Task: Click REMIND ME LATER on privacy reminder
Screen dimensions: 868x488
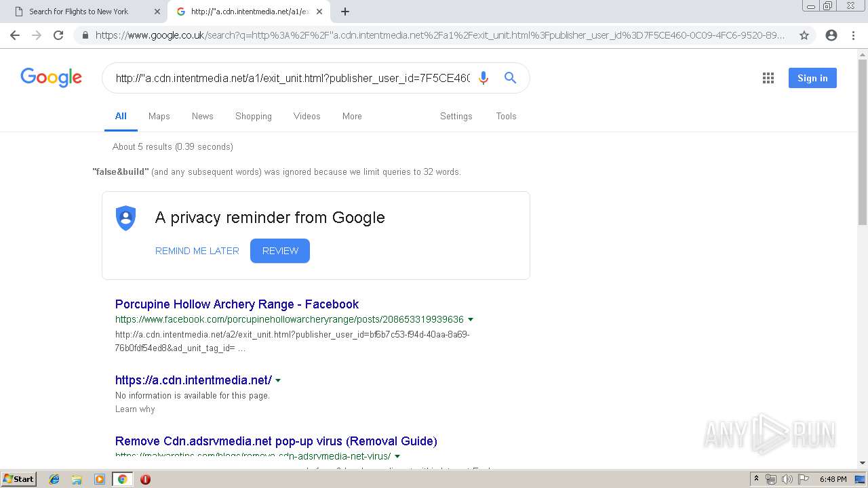Action: 197,251
